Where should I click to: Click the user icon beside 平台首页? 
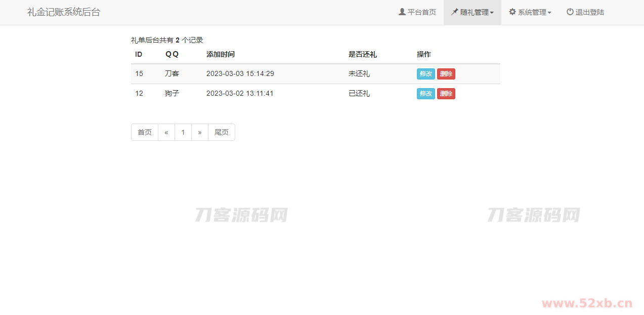click(x=402, y=12)
